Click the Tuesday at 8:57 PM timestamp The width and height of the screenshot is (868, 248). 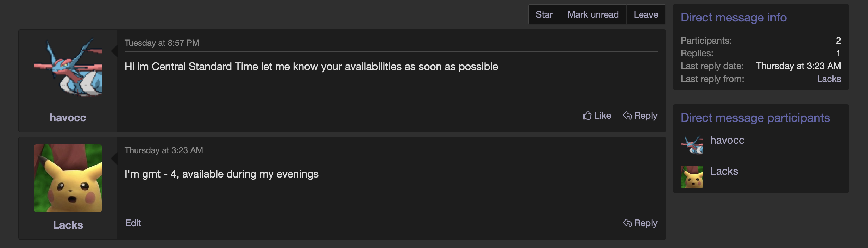click(x=162, y=43)
